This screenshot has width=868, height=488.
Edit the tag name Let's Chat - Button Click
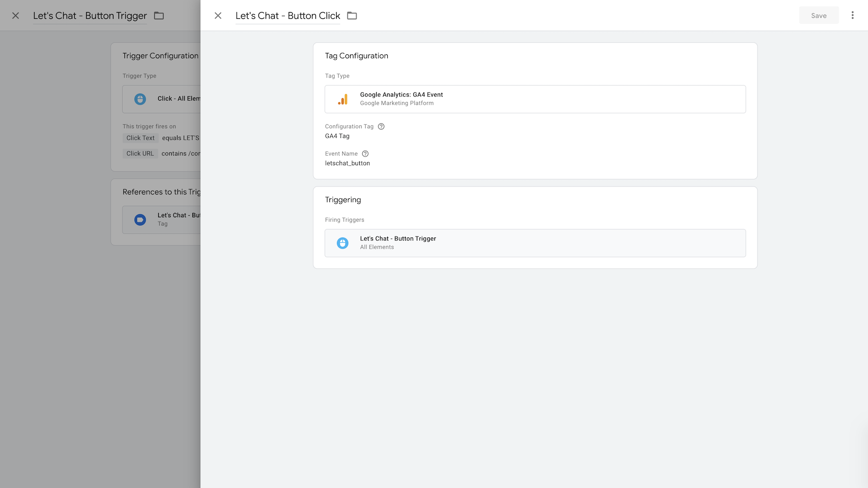coord(288,16)
